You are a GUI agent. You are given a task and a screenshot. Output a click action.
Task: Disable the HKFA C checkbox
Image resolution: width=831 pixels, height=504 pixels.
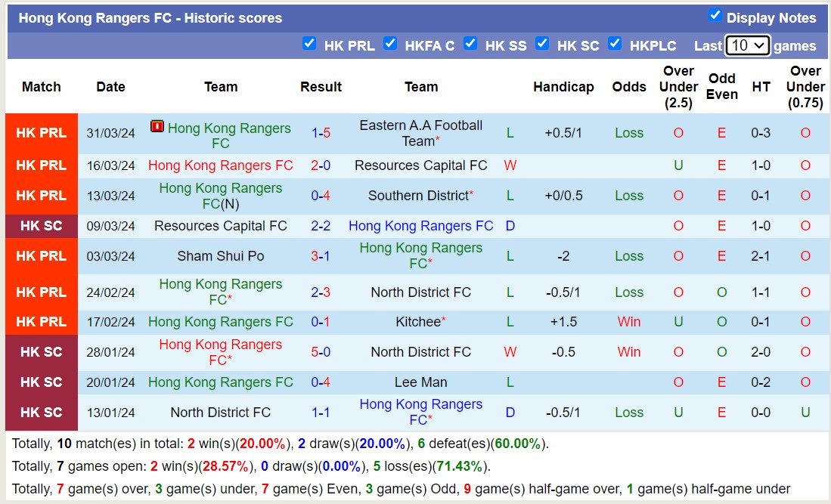click(391, 44)
